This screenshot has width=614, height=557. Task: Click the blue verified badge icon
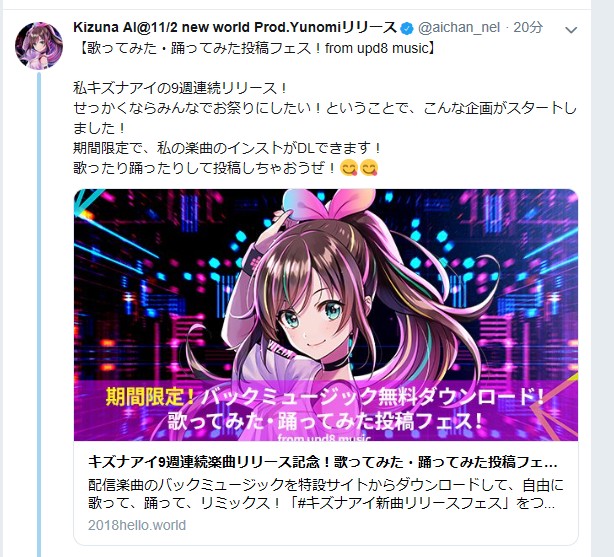(x=408, y=28)
